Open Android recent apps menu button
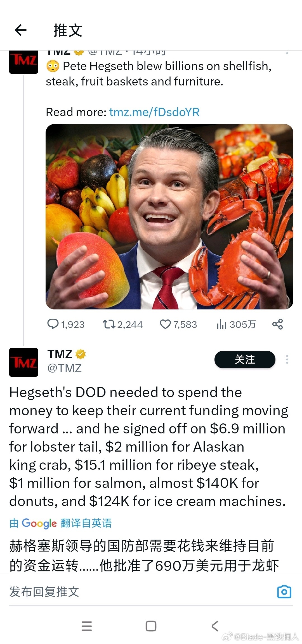 pos(87,626)
